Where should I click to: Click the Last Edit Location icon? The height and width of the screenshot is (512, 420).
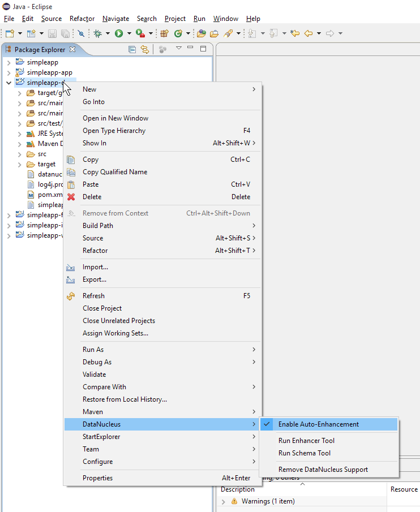pyautogui.click(x=294, y=33)
